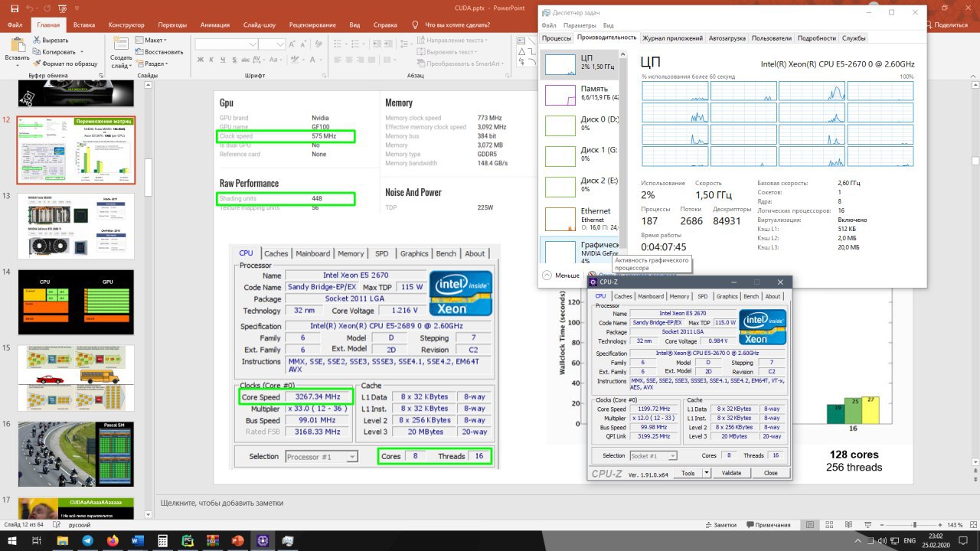Open Telegram from the taskbar
This screenshot has width=980, height=551.
point(87,540)
